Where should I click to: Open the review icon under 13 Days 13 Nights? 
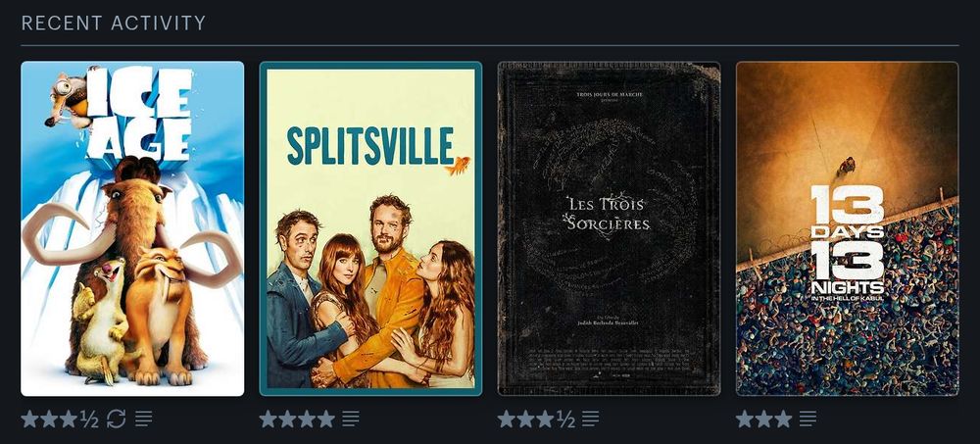point(808,419)
